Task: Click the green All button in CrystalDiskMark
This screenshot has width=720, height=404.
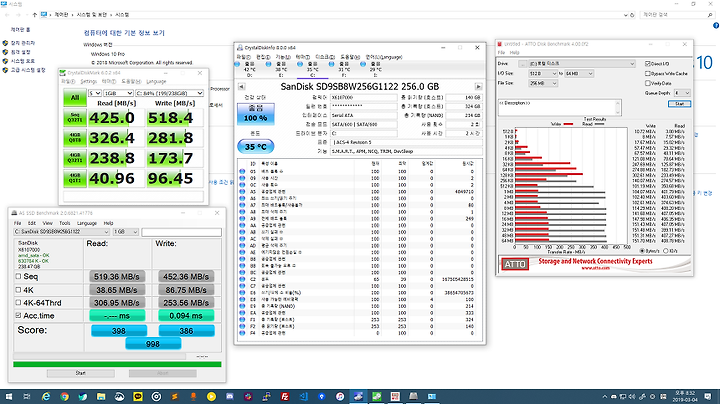Action: 75,97
